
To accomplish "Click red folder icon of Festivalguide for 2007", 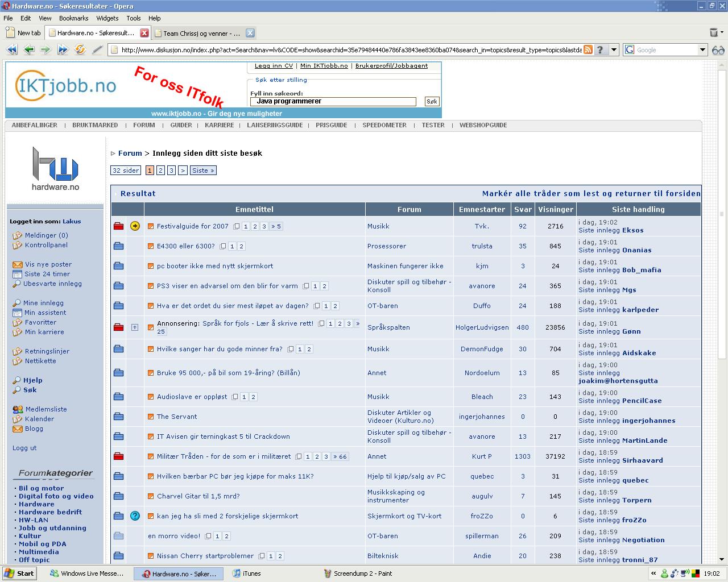I will (118, 226).
